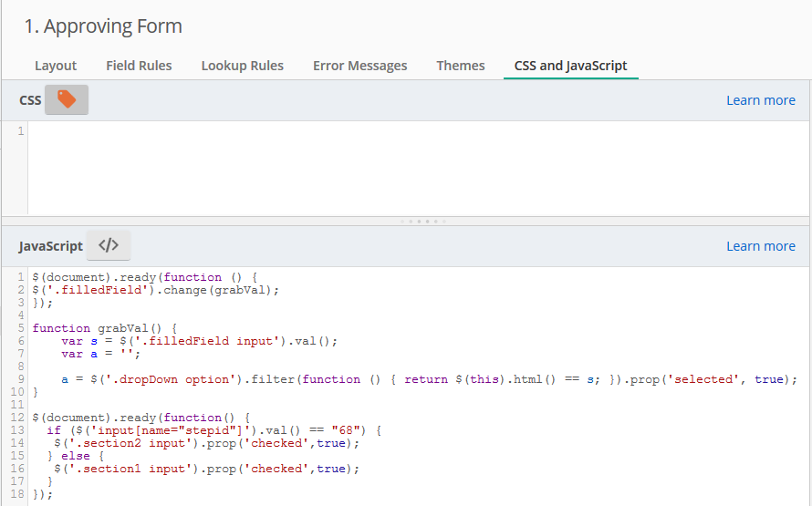The image size is (812, 506).
Task: Click line number 1 in the CSS gutter
Action: point(20,131)
